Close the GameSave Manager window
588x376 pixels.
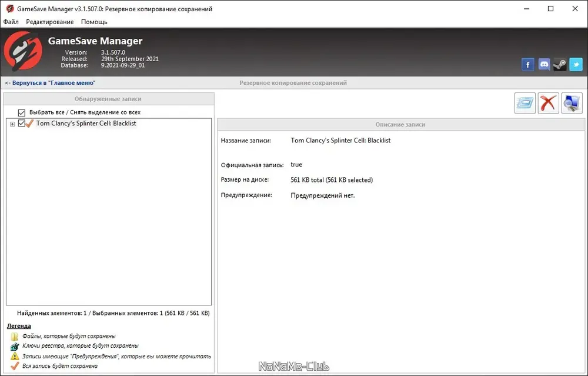coord(575,9)
